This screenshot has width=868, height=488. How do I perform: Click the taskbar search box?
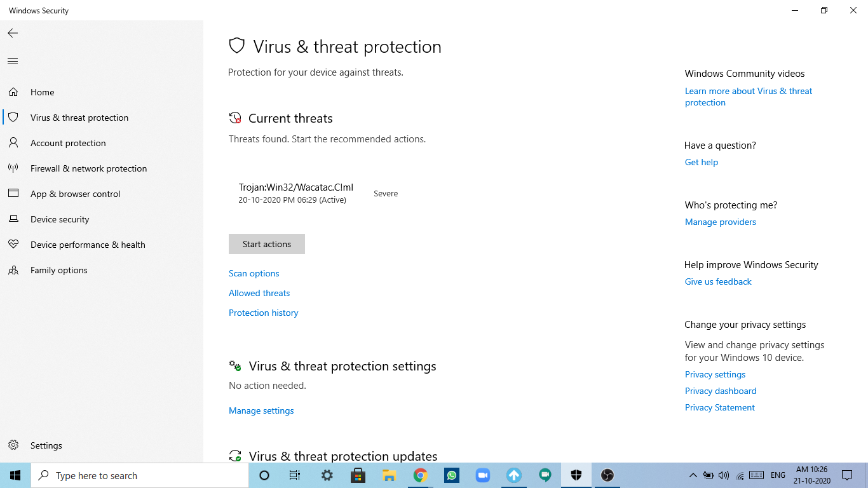(140, 475)
